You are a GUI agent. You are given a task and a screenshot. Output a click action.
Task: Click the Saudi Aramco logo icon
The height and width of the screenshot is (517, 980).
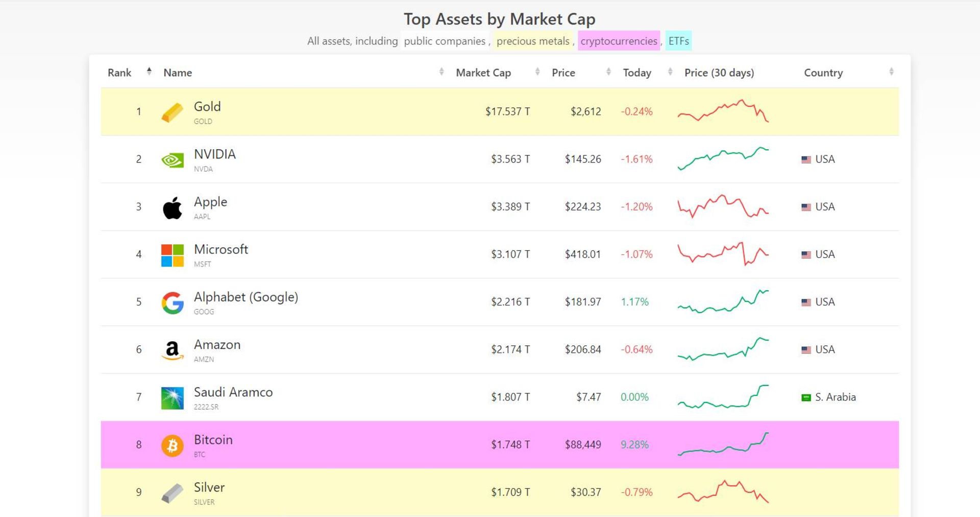click(x=172, y=398)
